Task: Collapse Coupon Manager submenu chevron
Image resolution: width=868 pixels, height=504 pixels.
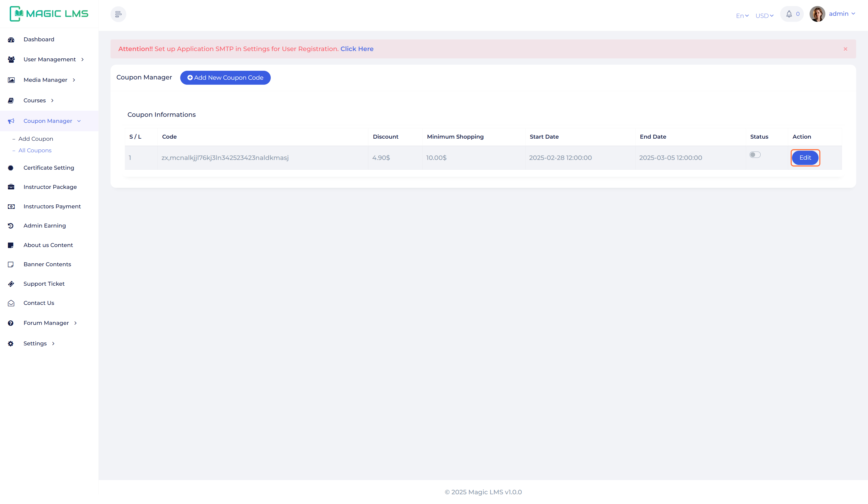Action: 79,121
